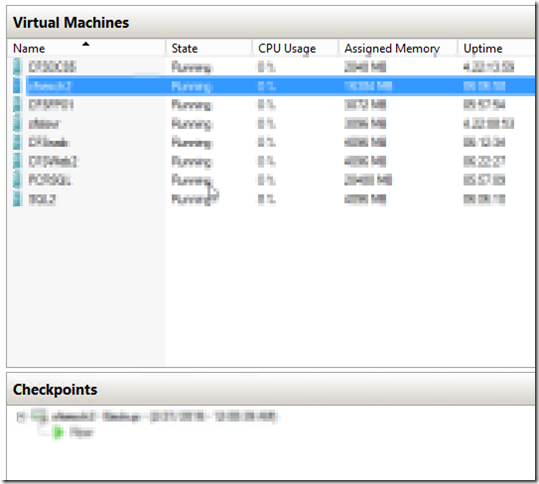Click the VM icon in the third row

(17, 104)
